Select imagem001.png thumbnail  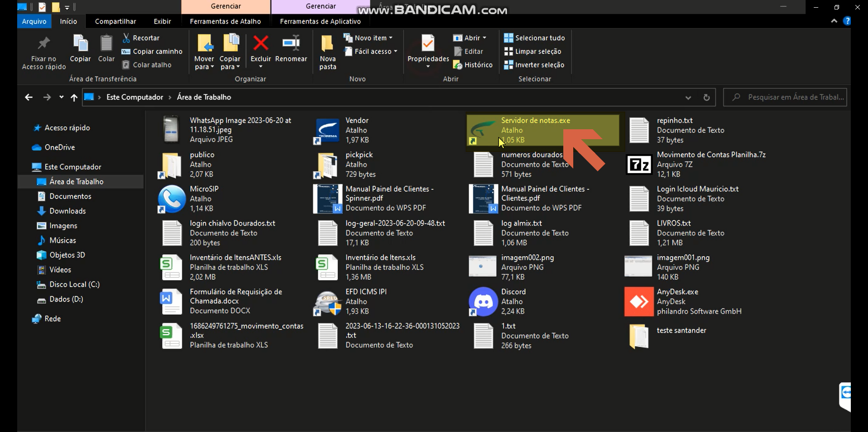click(x=638, y=267)
